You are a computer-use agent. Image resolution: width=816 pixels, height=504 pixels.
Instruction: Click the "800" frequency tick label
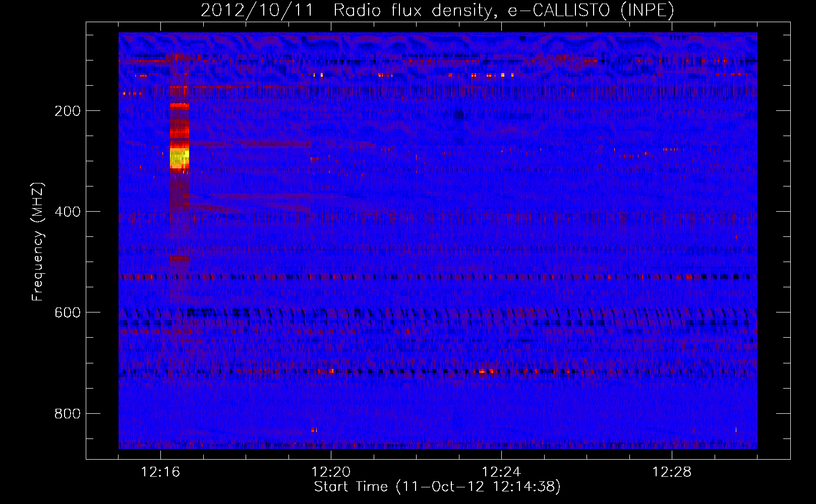coord(68,414)
